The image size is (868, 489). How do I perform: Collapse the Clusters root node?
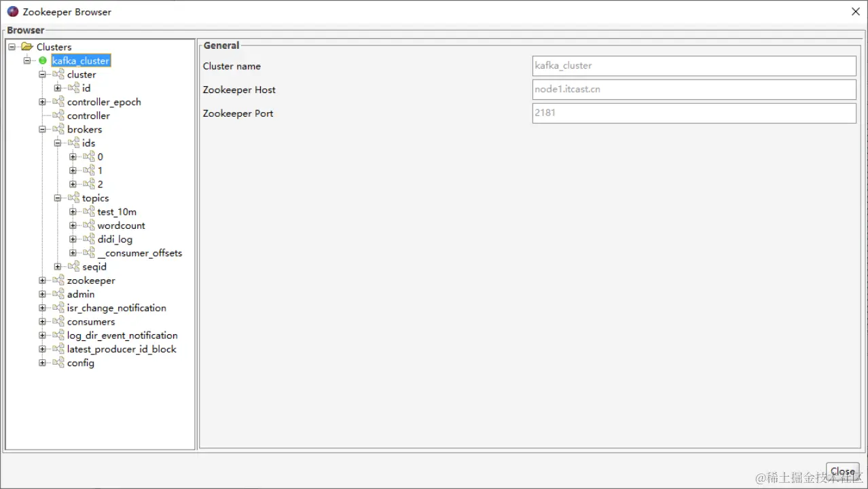click(x=12, y=47)
